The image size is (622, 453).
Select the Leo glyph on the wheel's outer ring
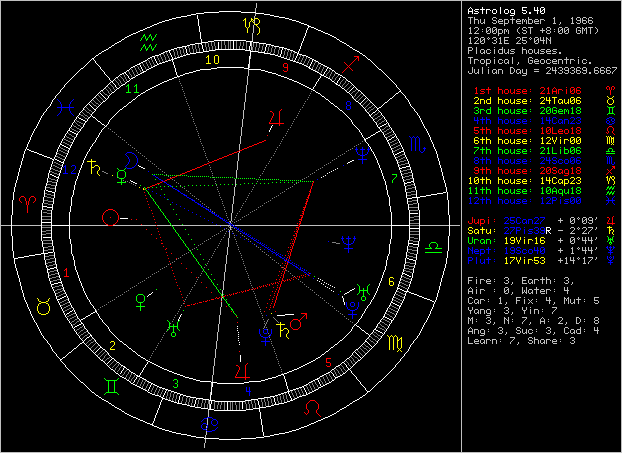(313, 408)
